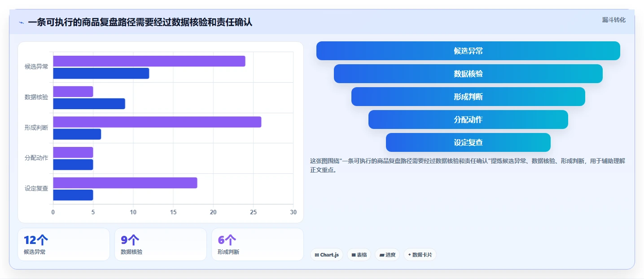Click the purple bar for 形成判断

[x=157, y=122]
